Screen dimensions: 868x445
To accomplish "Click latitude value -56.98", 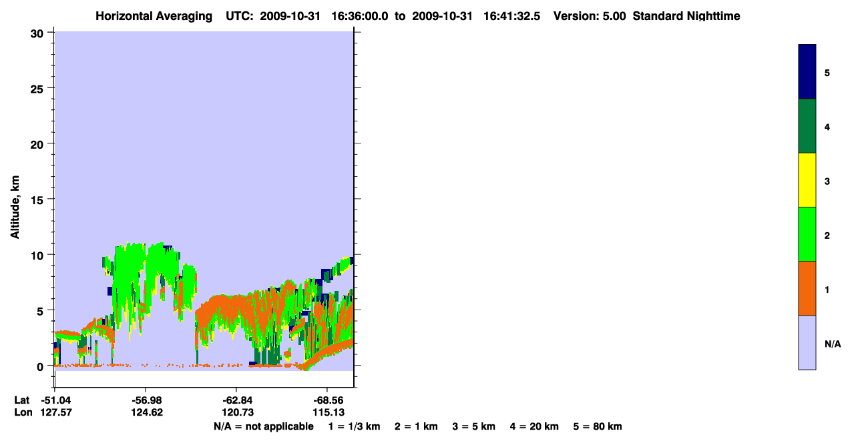I will 146,400.
